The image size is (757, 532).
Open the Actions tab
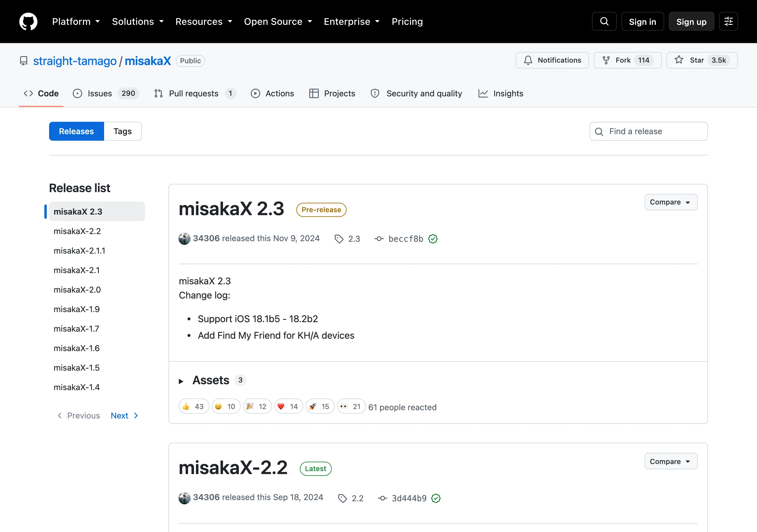click(272, 93)
